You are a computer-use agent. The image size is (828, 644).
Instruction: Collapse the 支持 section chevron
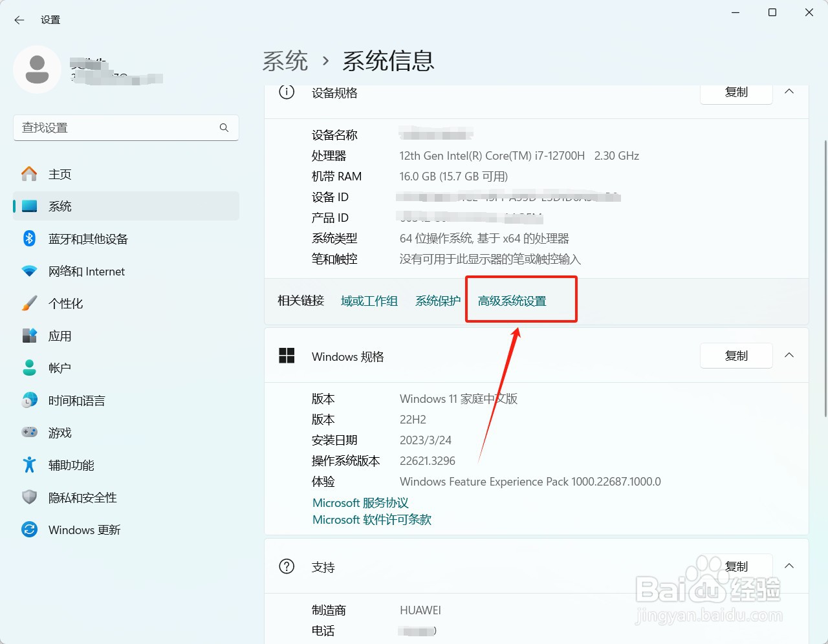tap(789, 566)
